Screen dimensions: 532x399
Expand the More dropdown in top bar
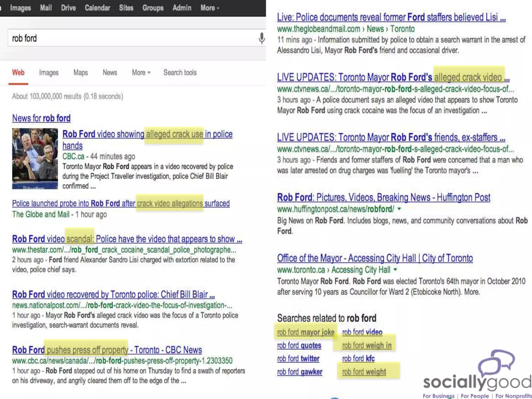click(210, 8)
